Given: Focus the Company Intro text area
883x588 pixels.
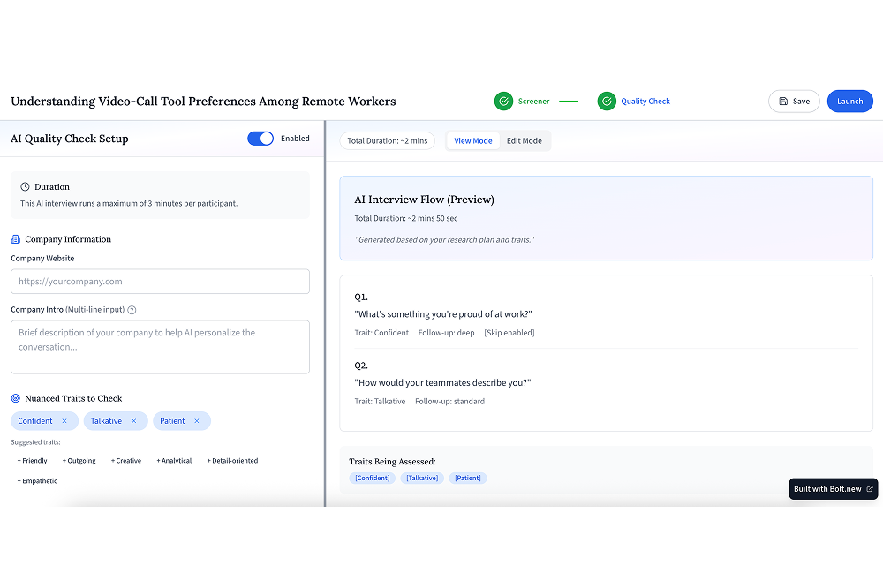Looking at the screenshot, I should coord(160,347).
